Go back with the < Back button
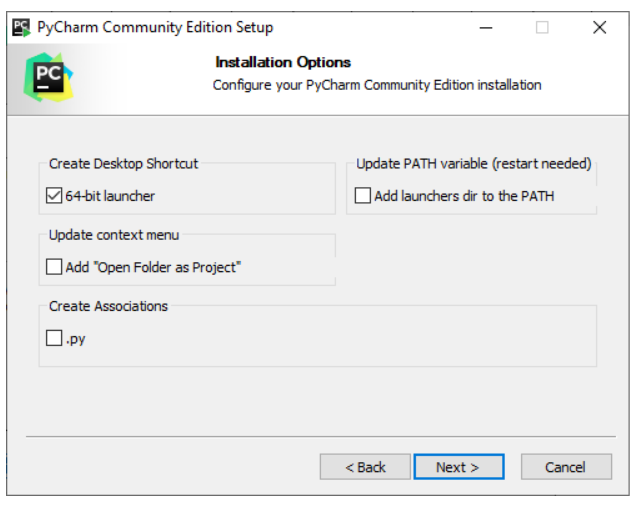 pyautogui.click(x=365, y=467)
